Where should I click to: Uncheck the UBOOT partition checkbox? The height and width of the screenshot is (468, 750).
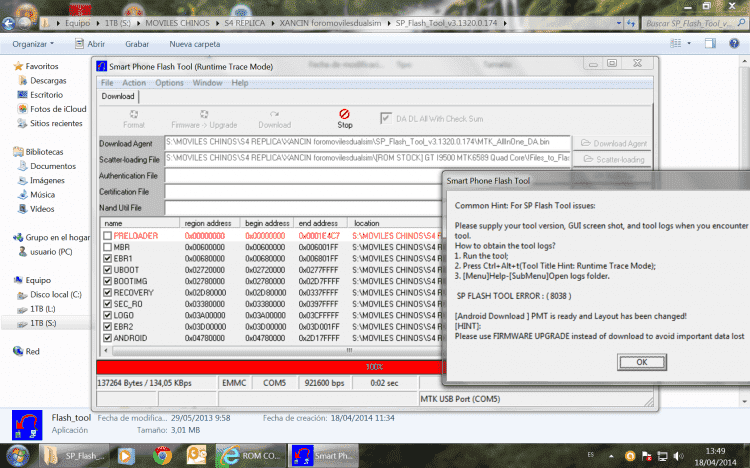point(108,270)
